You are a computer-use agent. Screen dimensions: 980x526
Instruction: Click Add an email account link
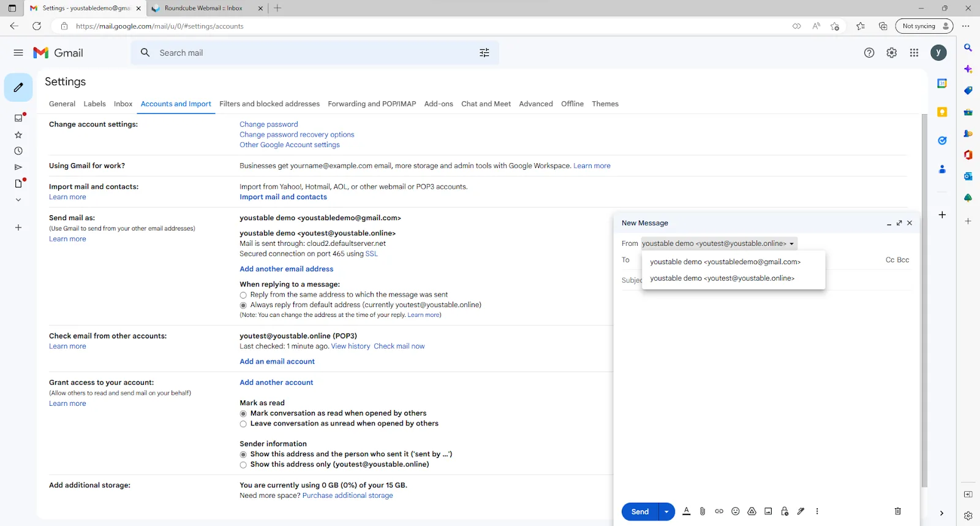click(x=277, y=362)
